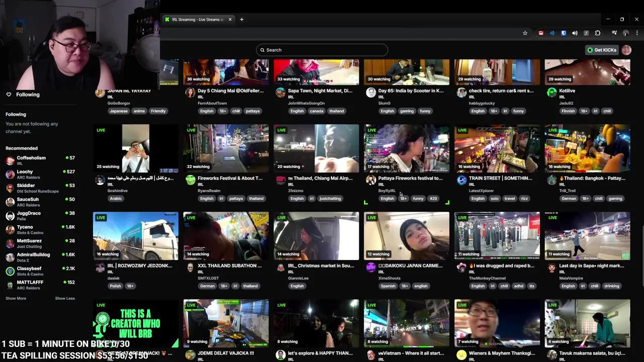Select the Spanish tag

(388, 286)
